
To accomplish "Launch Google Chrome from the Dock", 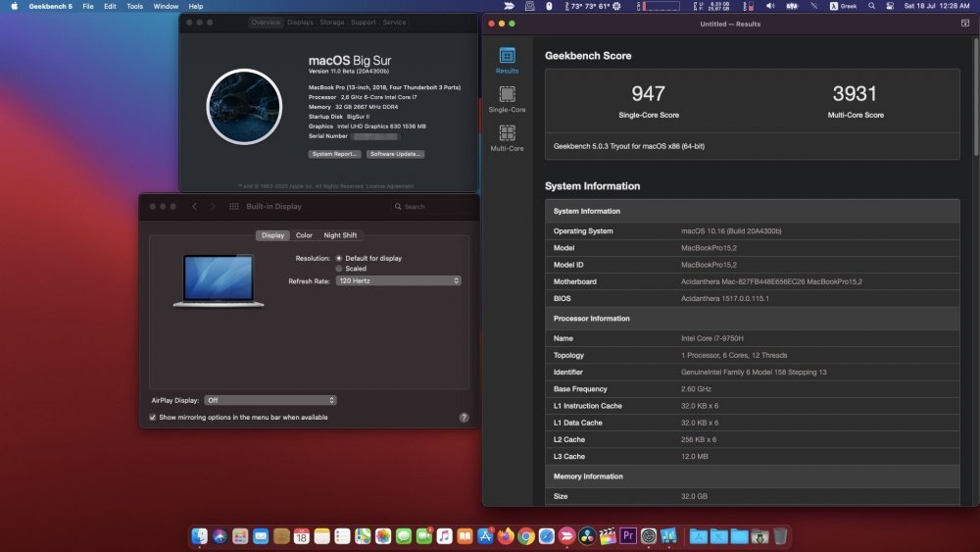I will pos(526,536).
